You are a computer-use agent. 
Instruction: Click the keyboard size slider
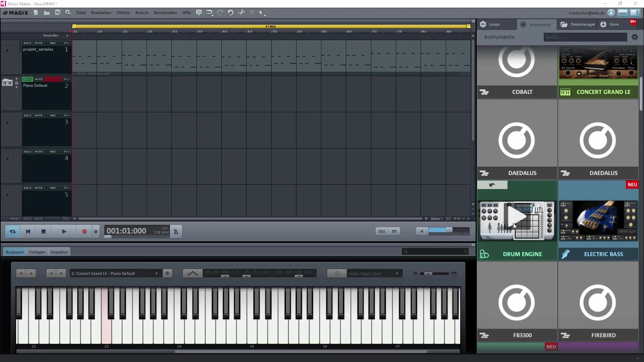pyautogui.click(x=434, y=274)
